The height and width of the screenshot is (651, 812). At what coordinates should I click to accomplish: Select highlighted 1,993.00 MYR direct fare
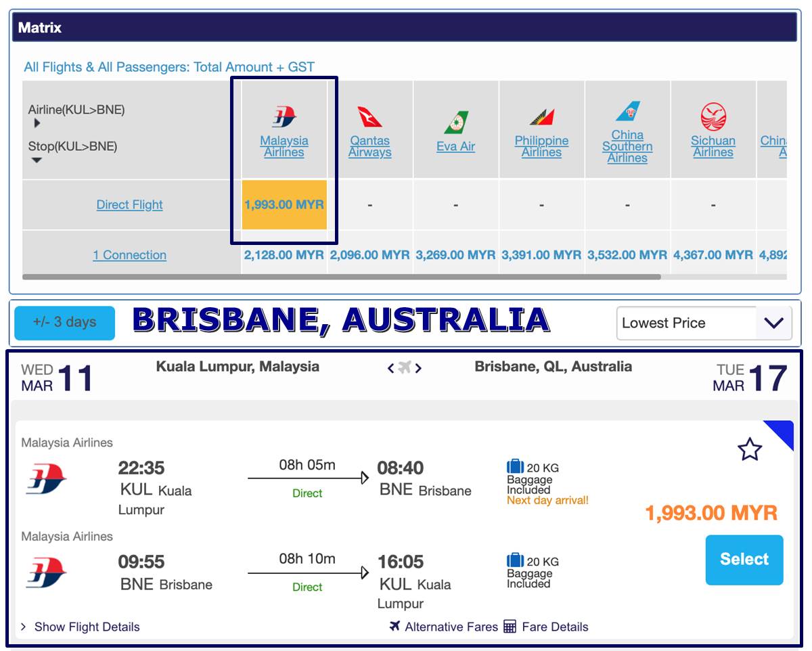click(x=284, y=204)
